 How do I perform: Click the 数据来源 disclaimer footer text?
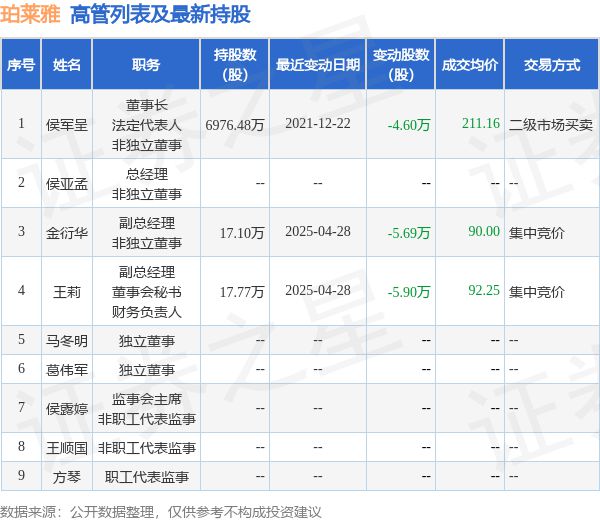(x=160, y=512)
